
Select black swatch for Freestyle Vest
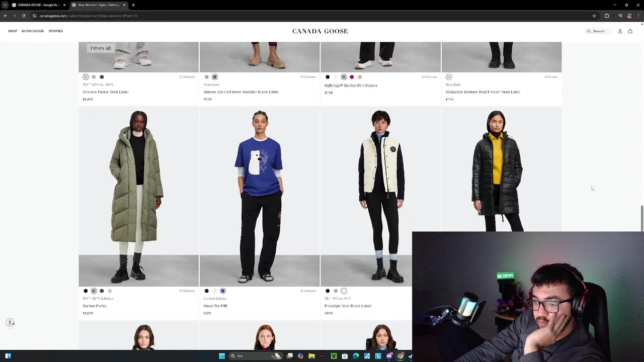[x=328, y=291]
